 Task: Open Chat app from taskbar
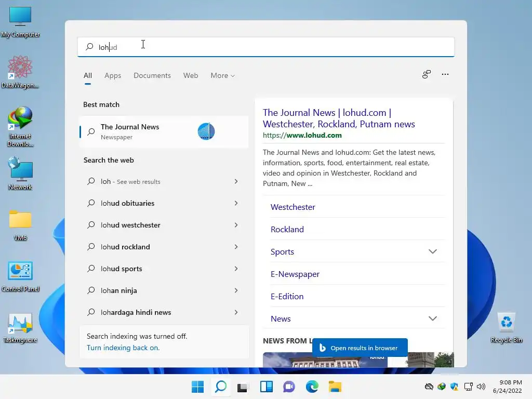289,387
